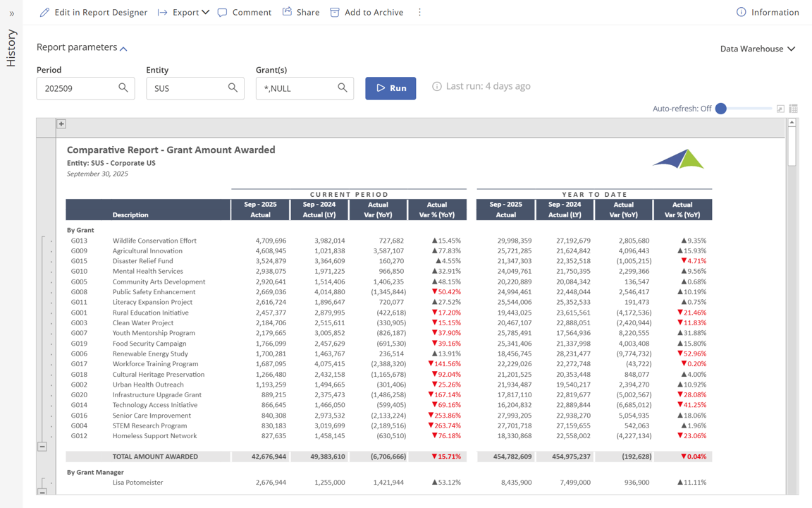Collapse the By Grant Manager row group
812x508 pixels.
[42, 491]
